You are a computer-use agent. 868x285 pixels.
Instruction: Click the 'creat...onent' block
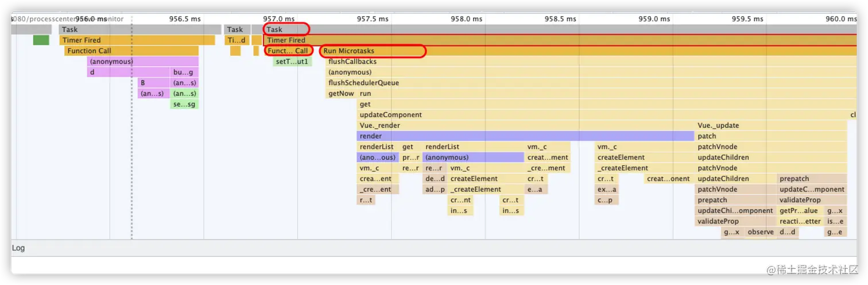[668, 179]
